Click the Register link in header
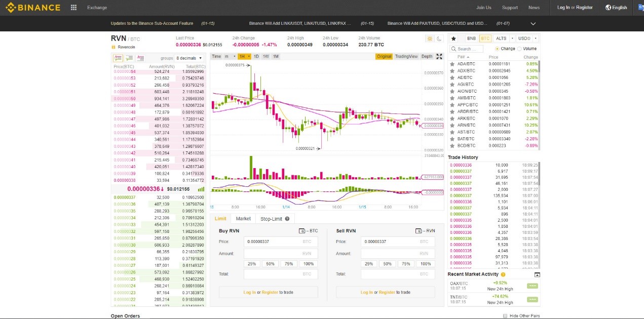644x319 pixels. 584,8
